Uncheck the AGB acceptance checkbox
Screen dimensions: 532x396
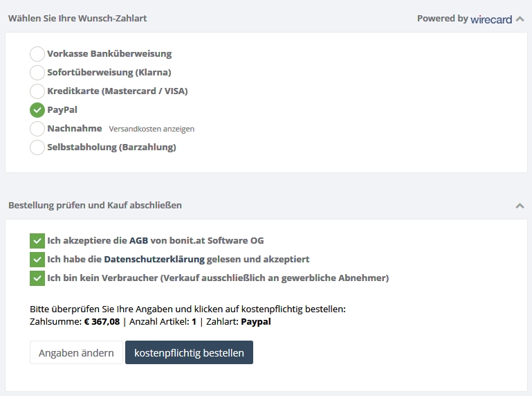pos(37,241)
